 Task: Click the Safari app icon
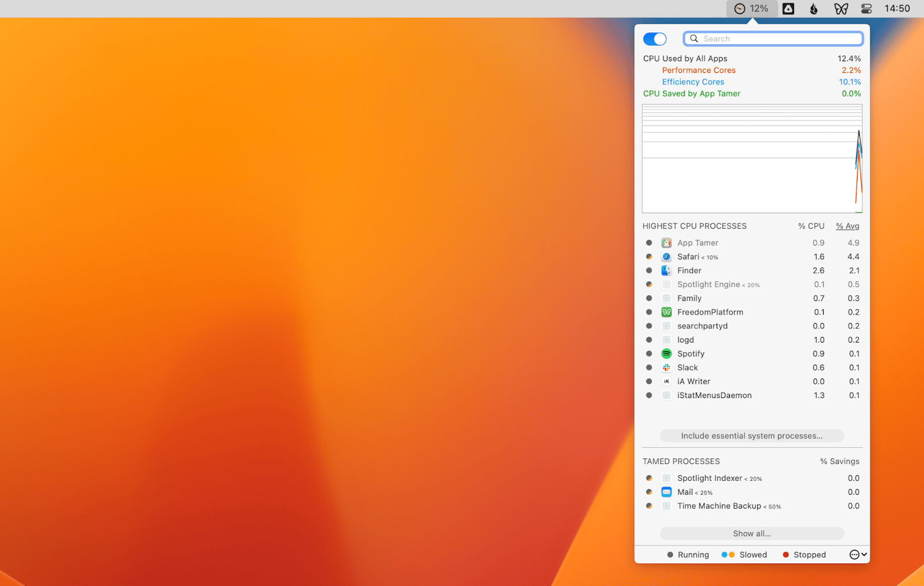[666, 257]
